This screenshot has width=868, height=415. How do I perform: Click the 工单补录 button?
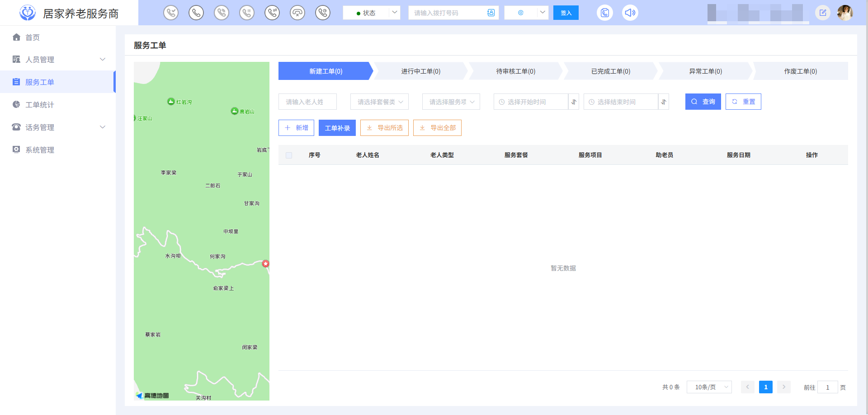click(x=337, y=128)
